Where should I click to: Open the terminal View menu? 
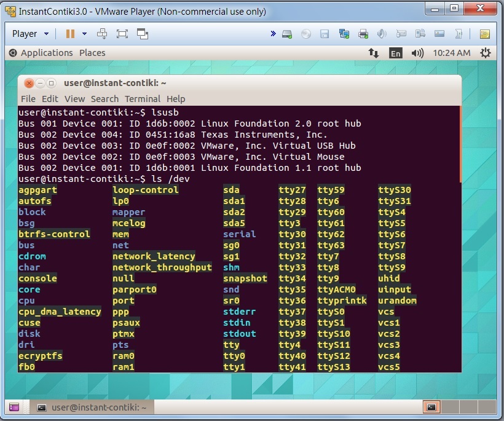tap(74, 99)
